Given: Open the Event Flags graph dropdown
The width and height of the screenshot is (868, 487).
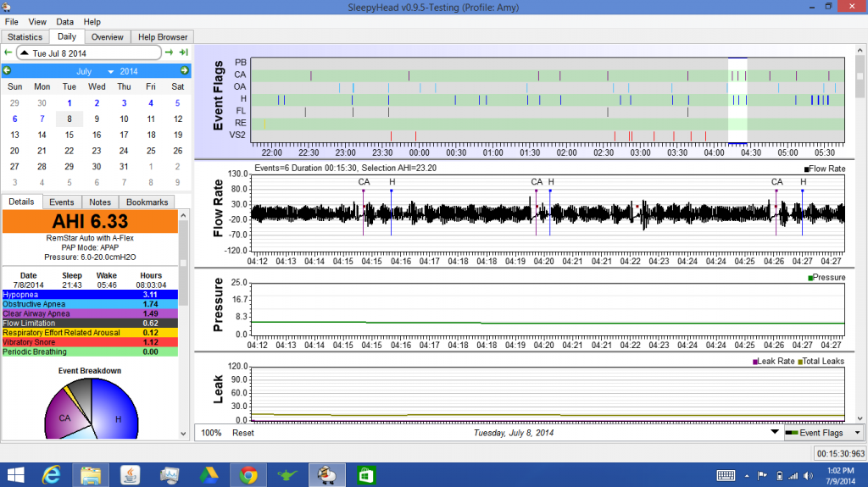Looking at the screenshot, I should pyautogui.click(x=823, y=433).
